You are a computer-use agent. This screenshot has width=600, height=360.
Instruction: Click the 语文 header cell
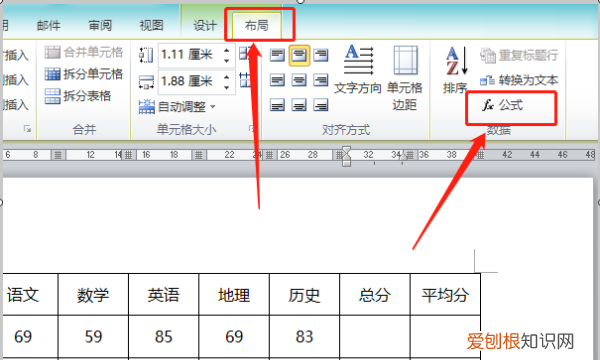tap(30, 295)
